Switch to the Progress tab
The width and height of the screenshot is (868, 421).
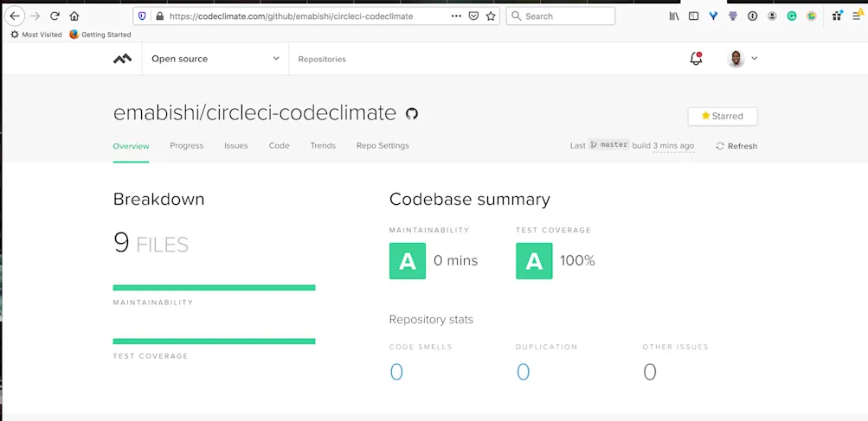point(187,146)
